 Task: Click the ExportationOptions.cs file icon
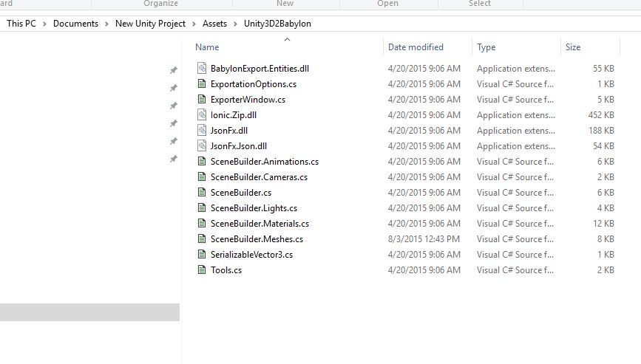click(202, 83)
